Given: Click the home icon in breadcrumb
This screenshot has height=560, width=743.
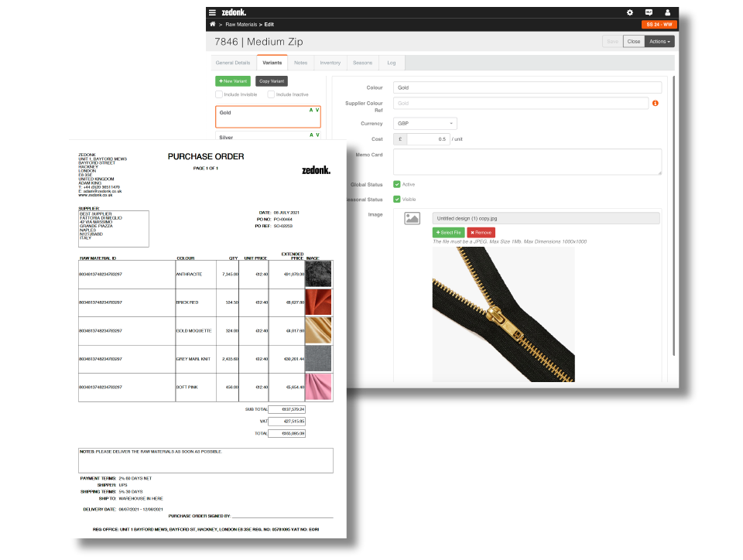Looking at the screenshot, I should (213, 25).
